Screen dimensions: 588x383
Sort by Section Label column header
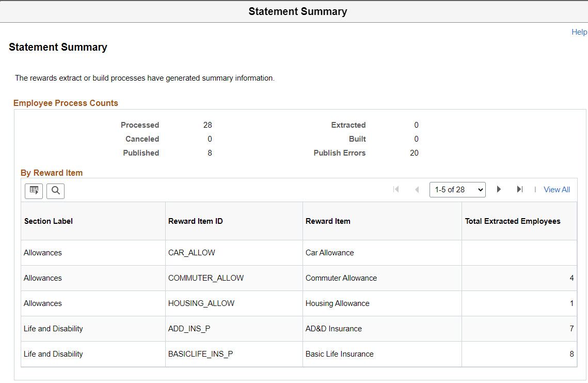click(x=49, y=221)
